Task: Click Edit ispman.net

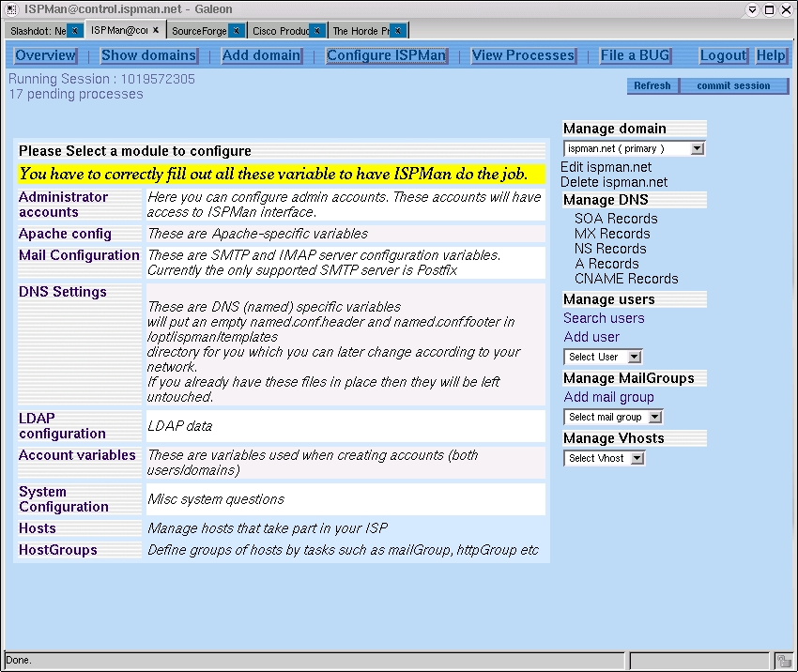Action: 606,167
